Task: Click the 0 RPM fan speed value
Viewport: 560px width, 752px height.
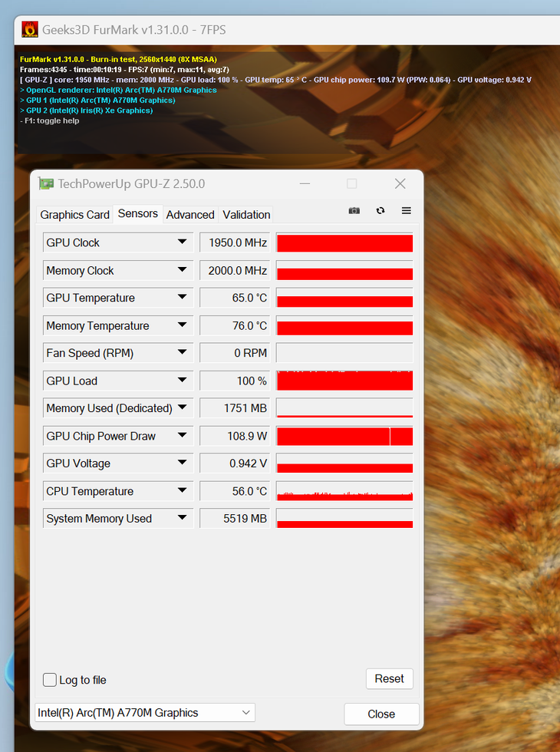Action: coord(235,353)
